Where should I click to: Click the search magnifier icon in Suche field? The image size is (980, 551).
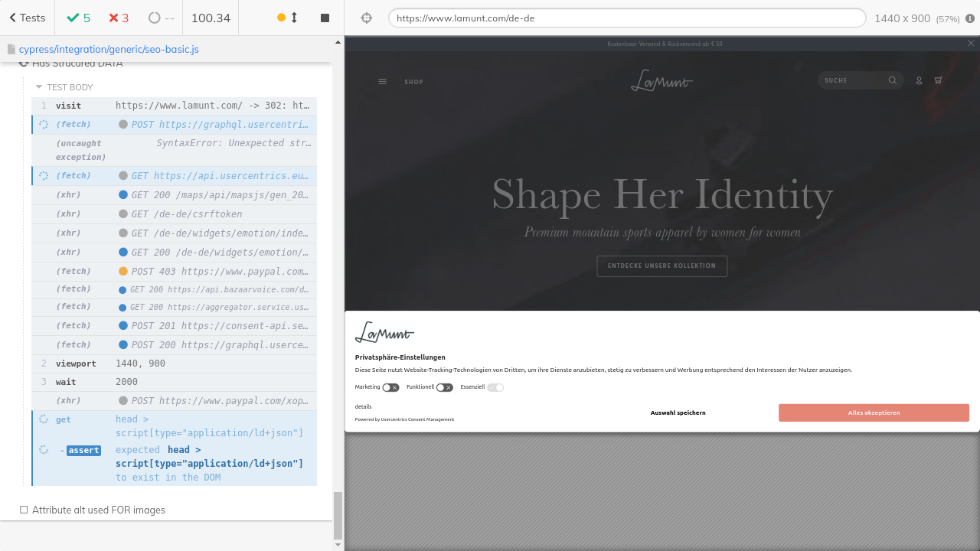892,80
